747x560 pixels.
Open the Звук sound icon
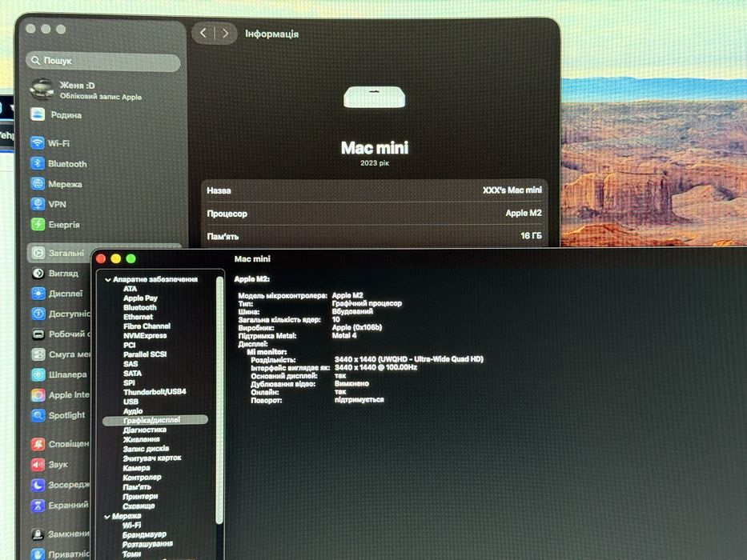(x=38, y=464)
